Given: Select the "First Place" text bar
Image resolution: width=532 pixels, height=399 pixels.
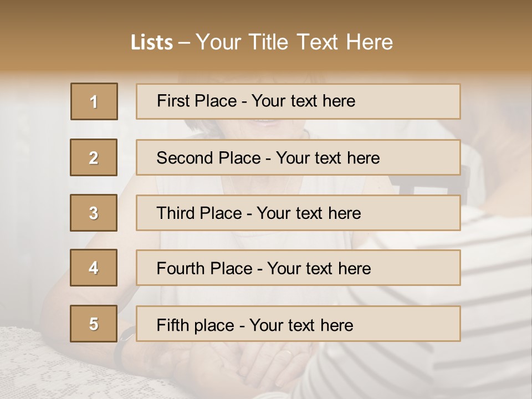Looking at the screenshot, I should pyautogui.click(x=298, y=101).
